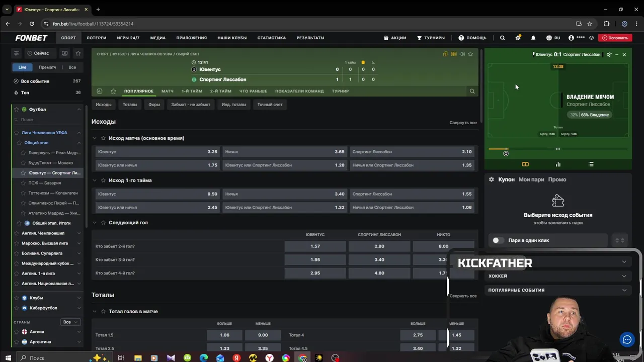Mute the match tracker widget sound
Screen dimensions: 644x362
pos(609,54)
